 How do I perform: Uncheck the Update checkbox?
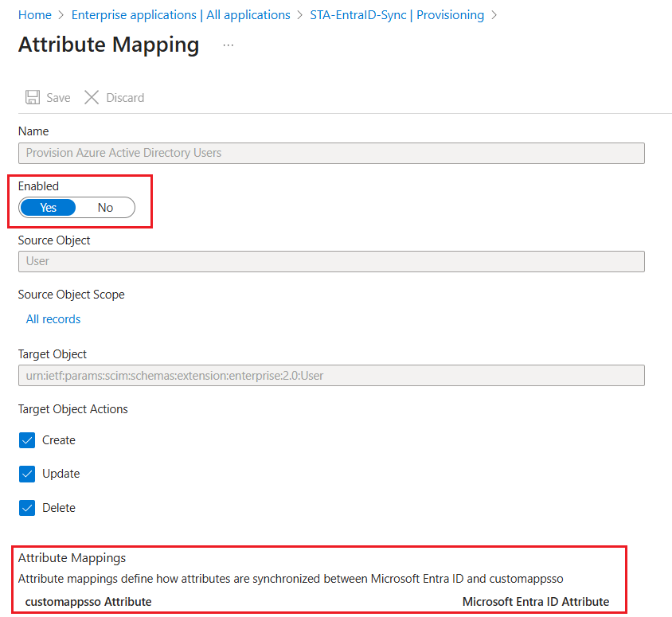27,474
